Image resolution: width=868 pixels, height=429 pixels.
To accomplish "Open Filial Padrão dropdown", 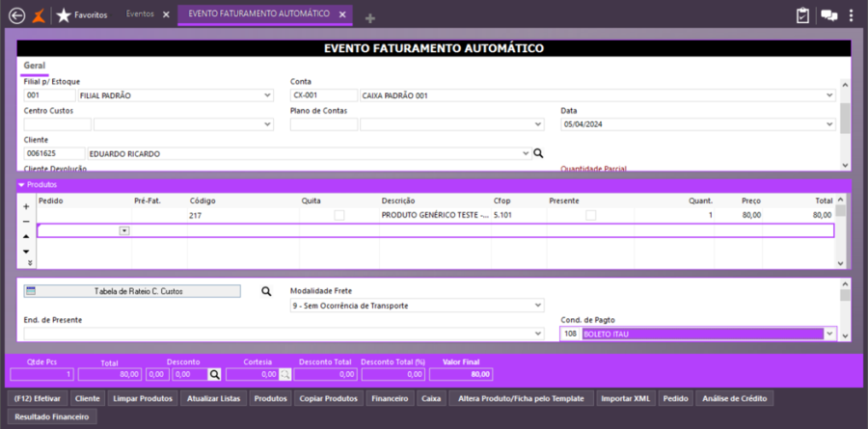I will 267,95.
